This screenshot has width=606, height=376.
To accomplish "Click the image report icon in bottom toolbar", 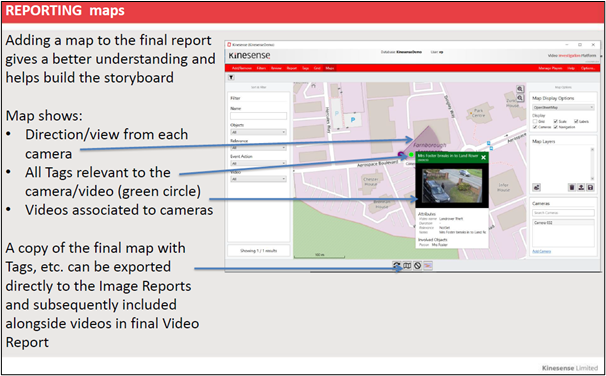I will tap(428, 265).
